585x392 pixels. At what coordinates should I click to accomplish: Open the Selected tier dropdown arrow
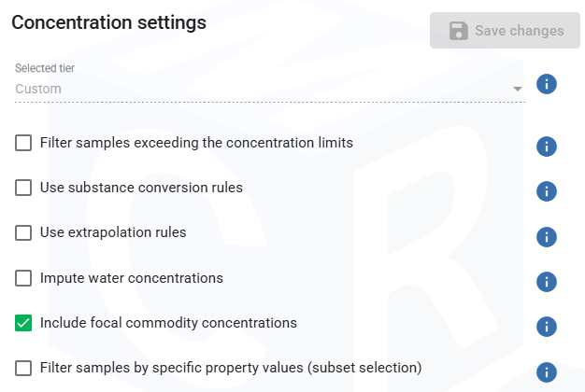517,90
